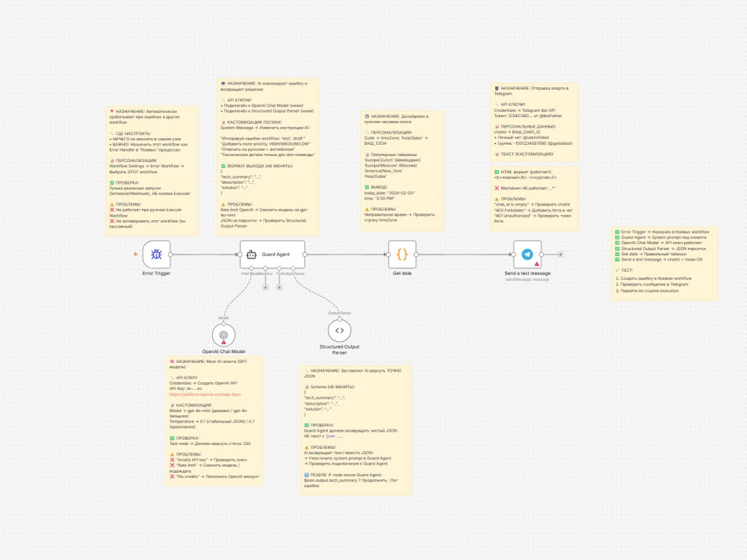
Task: Click 'РЕЗЕРВ: IF node после Guard Agent' line
Action: [x=343, y=475]
